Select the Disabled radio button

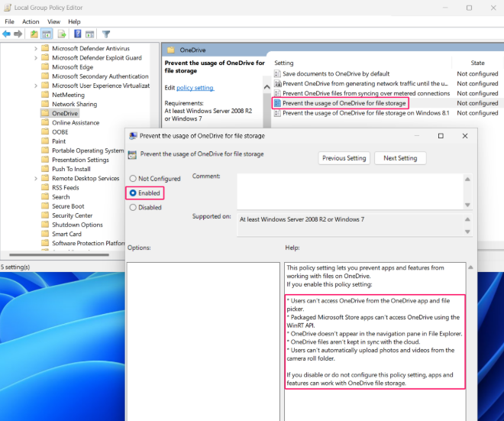[x=133, y=208]
